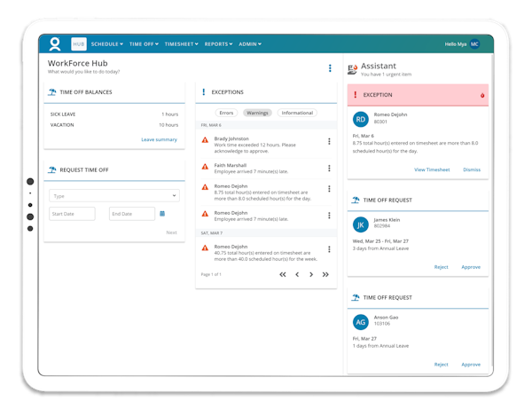The image size is (532, 409).
Task: Click the Page 1 of 1 indicator
Action: [211, 274]
